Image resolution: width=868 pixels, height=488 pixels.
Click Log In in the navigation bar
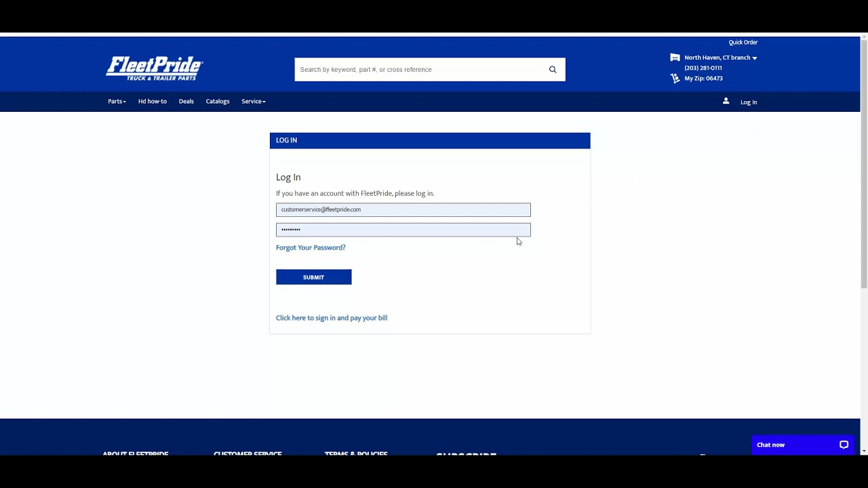click(x=749, y=102)
